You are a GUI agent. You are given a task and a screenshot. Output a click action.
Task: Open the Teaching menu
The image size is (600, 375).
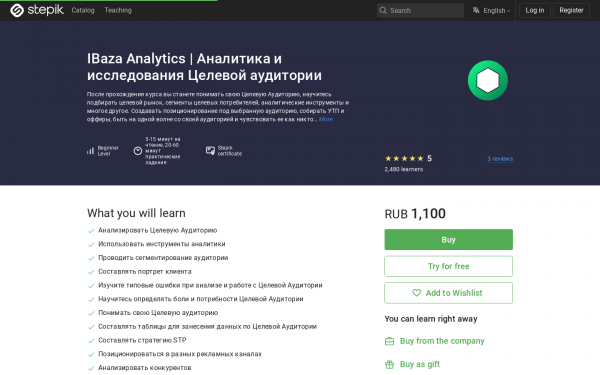(x=118, y=10)
